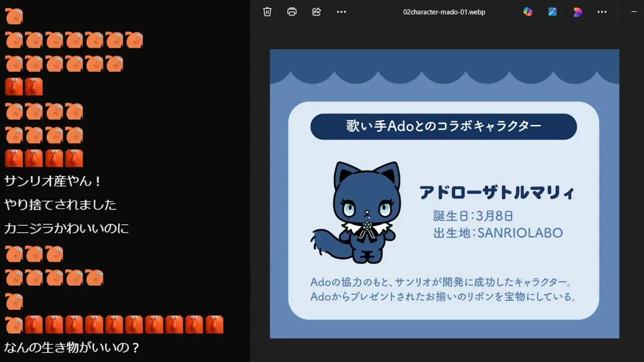Click chat message やり捨てされました
644x362 pixels.
[x=60, y=205]
